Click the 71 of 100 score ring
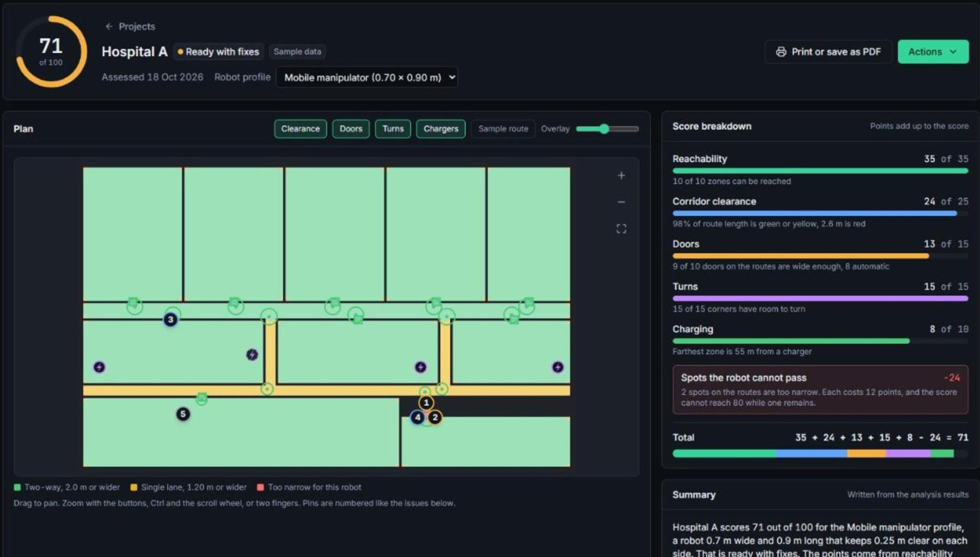This screenshot has width=980, height=557. click(51, 52)
